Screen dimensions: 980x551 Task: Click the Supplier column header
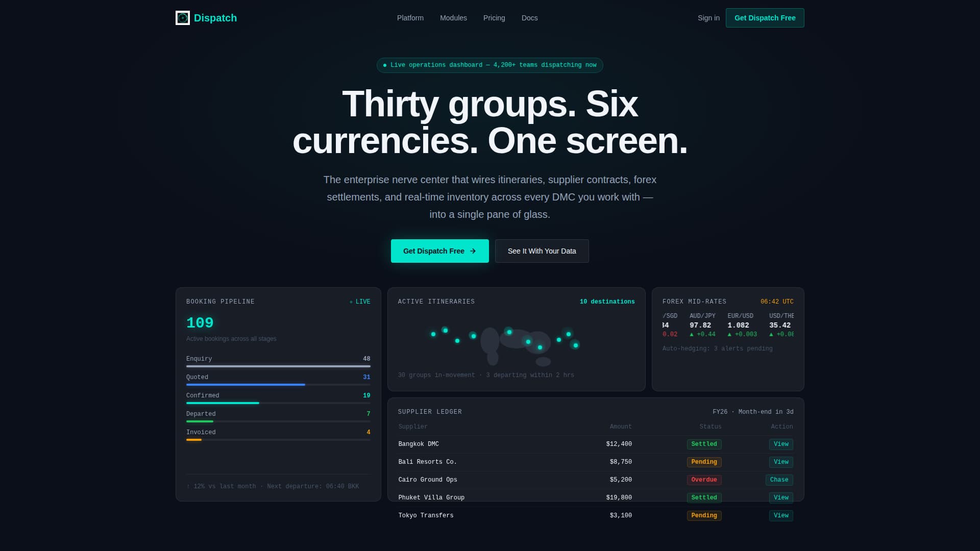[x=413, y=427]
